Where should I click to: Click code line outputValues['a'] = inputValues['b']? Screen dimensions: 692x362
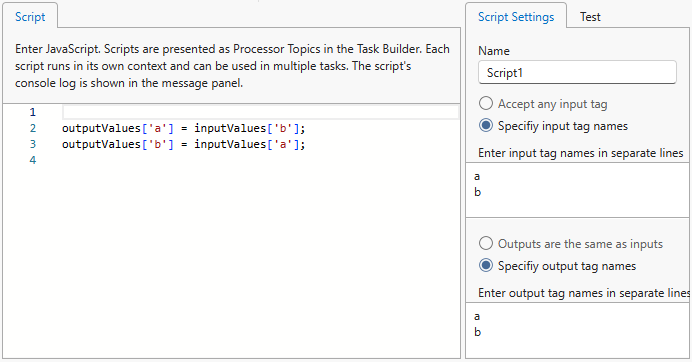[x=184, y=128]
